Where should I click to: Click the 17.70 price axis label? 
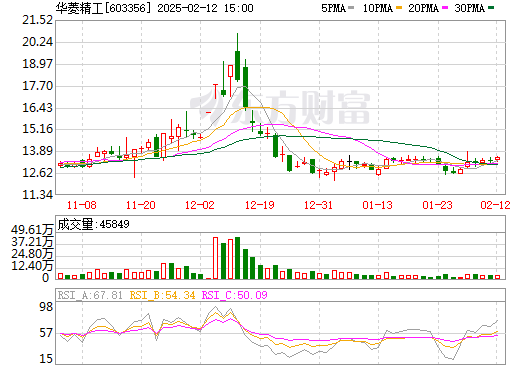click(37, 86)
